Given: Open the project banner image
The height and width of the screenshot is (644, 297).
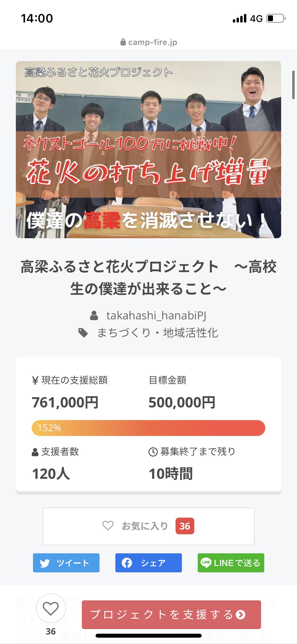Looking at the screenshot, I should (x=148, y=150).
